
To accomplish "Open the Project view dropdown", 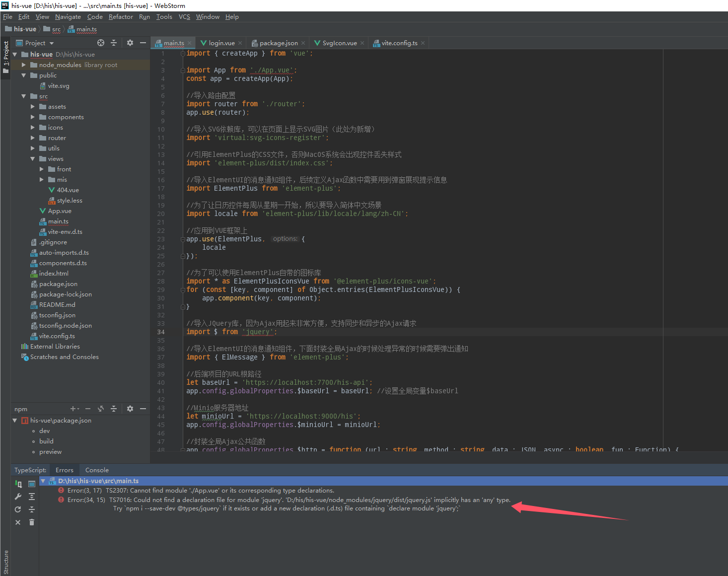I will (52, 43).
